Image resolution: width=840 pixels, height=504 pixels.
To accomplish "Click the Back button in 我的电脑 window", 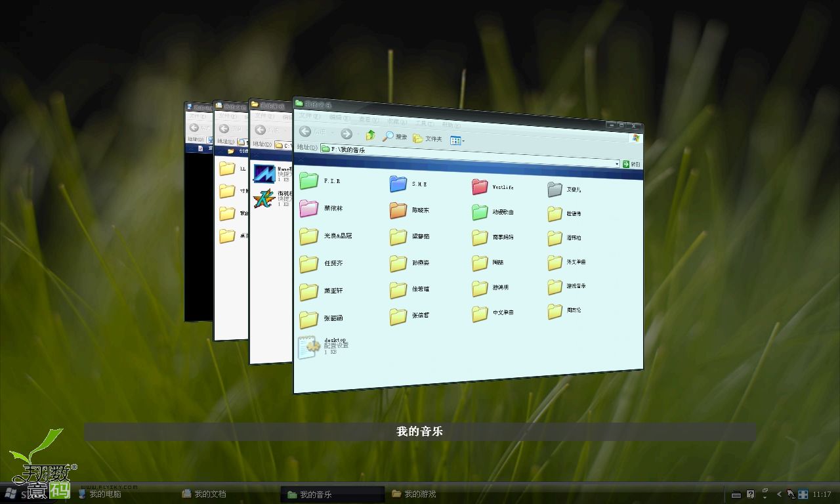I will (x=194, y=127).
